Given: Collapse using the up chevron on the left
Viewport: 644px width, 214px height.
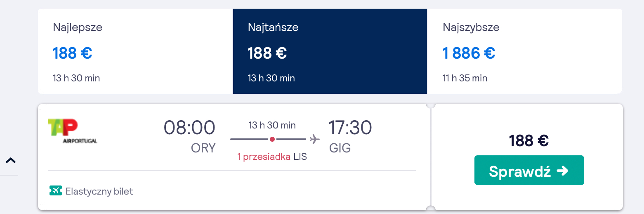Looking at the screenshot, I should click(x=11, y=160).
